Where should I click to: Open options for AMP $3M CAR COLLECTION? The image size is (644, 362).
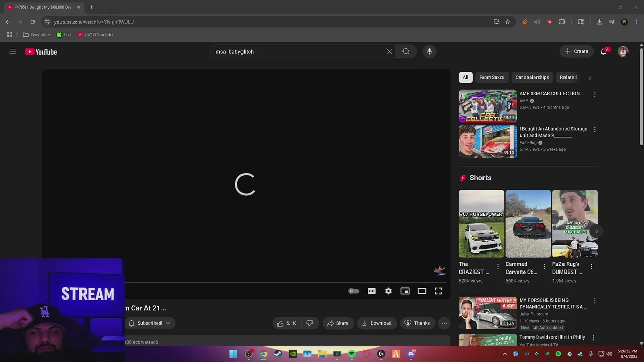point(595,94)
